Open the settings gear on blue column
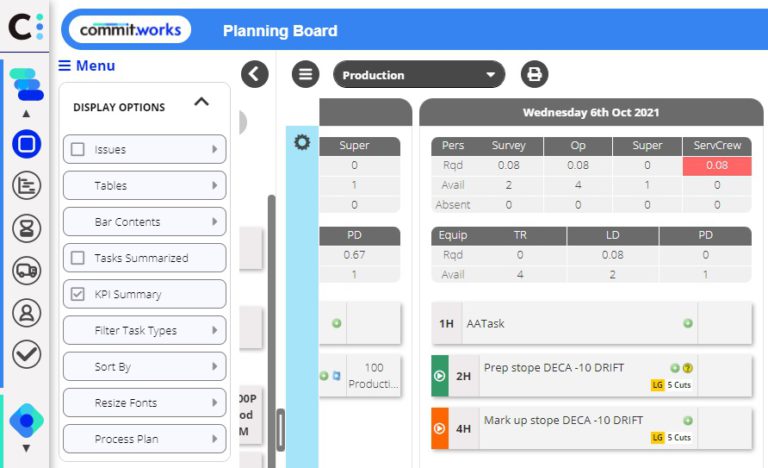The height and width of the screenshot is (468, 768). click(x=302, y=143)
